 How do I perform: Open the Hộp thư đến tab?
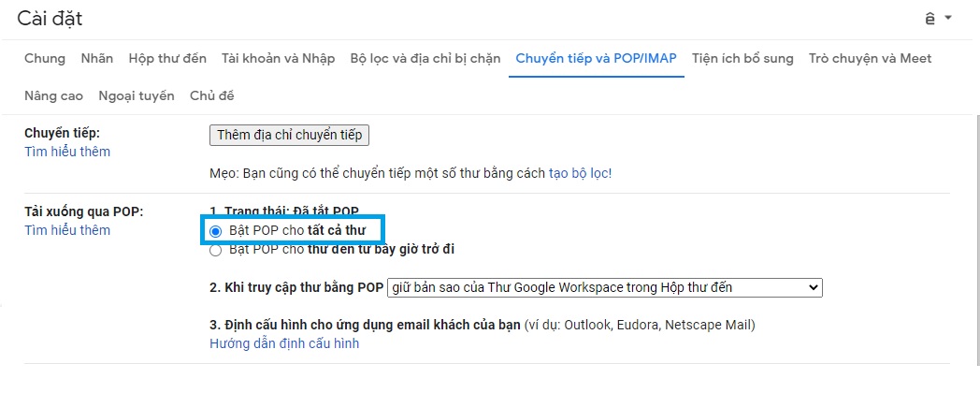pyautogui.click(x=167, y=59)
